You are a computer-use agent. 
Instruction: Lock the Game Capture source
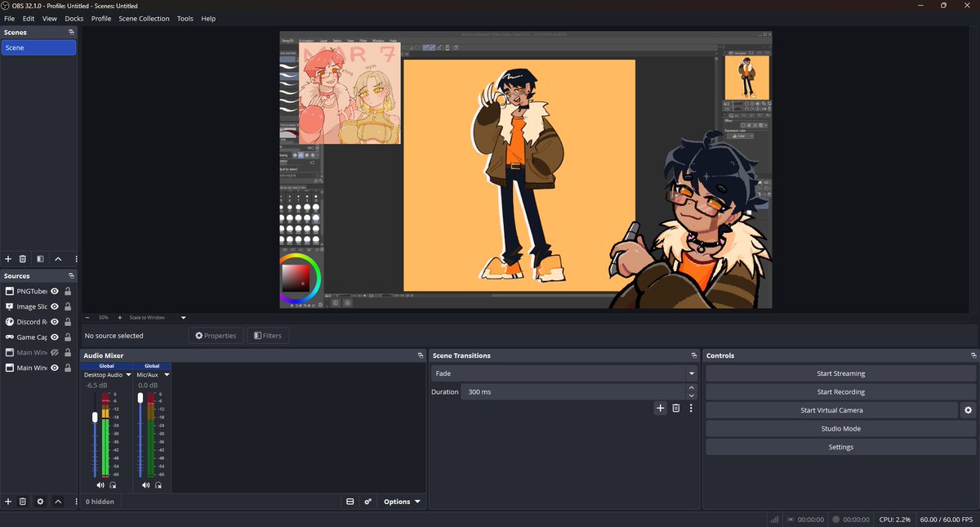68,337
